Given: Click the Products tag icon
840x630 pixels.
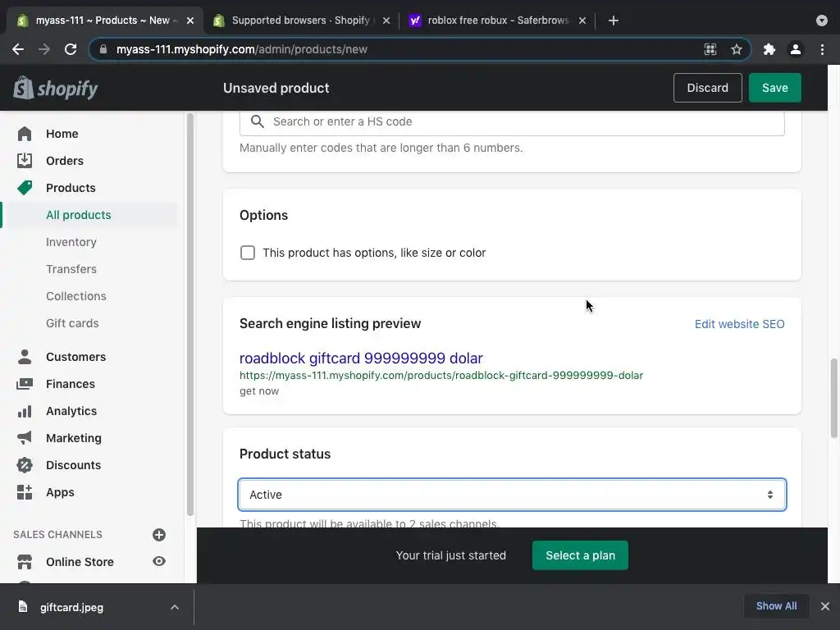Looking at the screenshot, I should [x=25, y=188].
